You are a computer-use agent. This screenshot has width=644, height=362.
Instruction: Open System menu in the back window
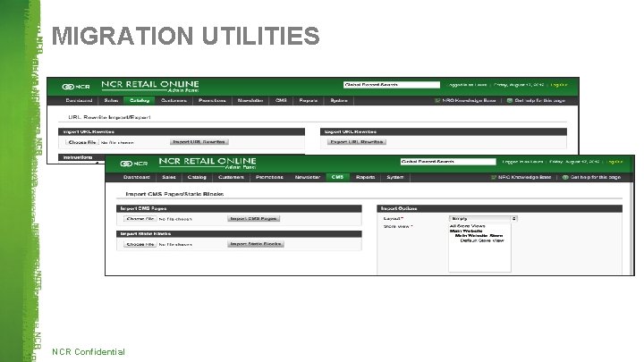[339, 100]
